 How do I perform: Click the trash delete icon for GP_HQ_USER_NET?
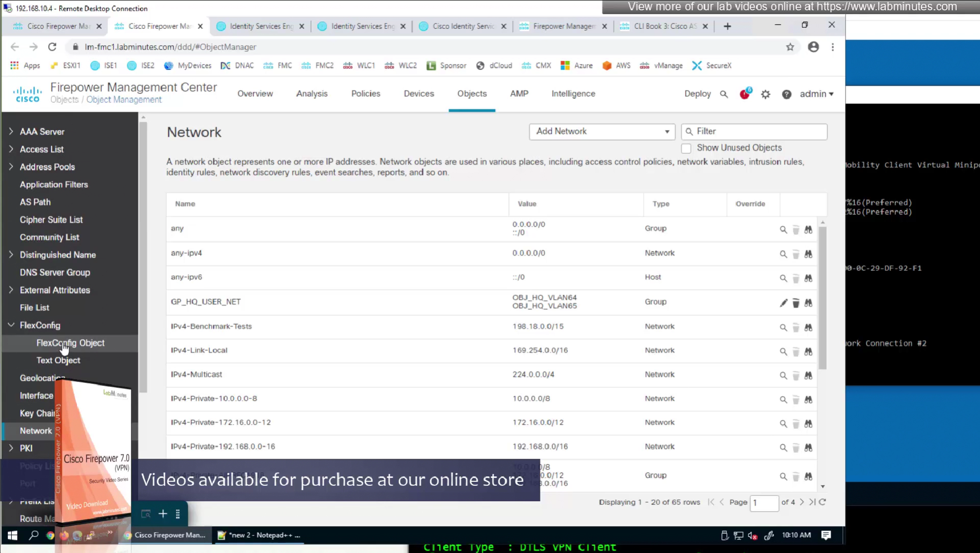point(796,303)
